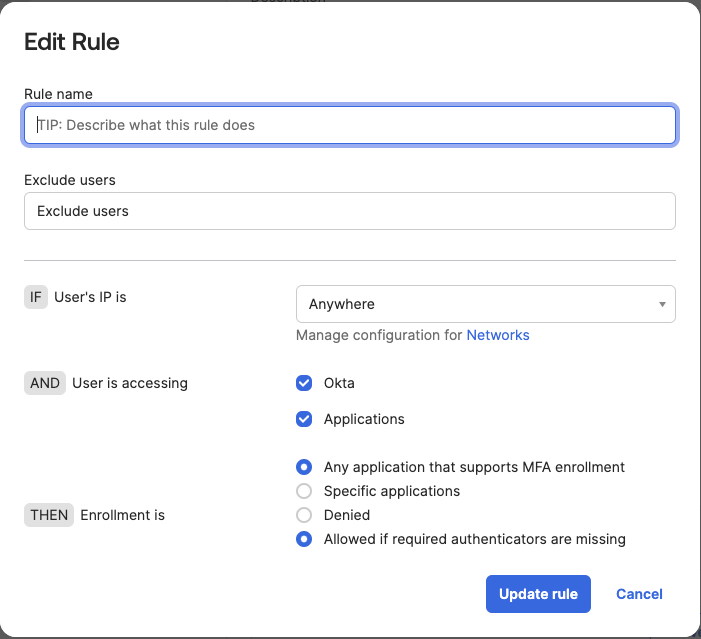The width and height of the screenshot is (701, 639).
Task: Click the User is accessing text
Action: 130,383
